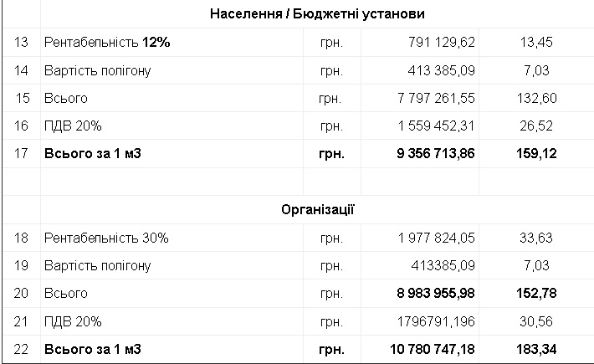Select the 'Рентабельність 30%' cell
The height and width of the screenshot is (364, 594).
[106, 238]
